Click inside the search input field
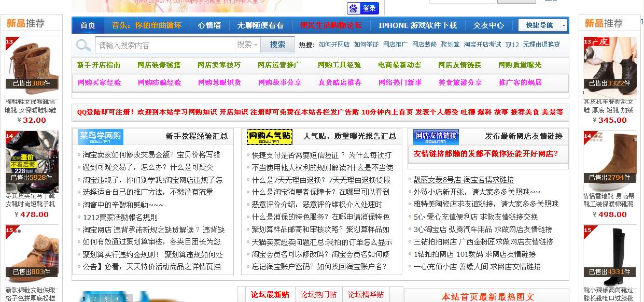 tap(166, 45)
